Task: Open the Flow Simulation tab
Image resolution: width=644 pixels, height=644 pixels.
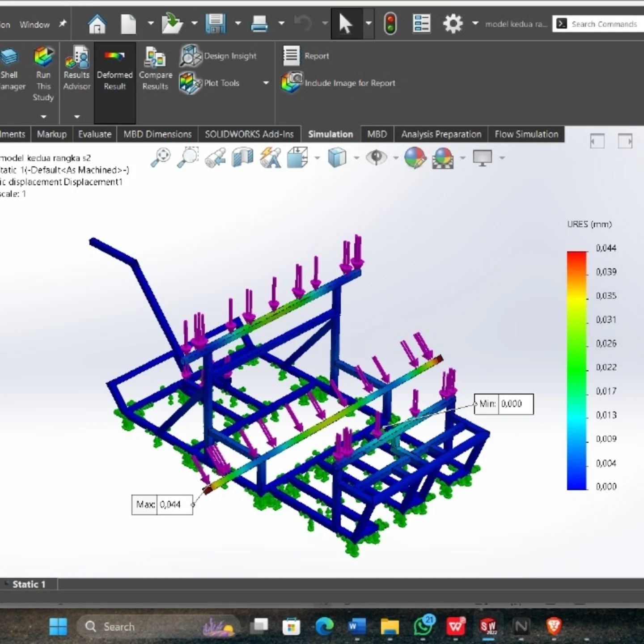Action: point(526,134)
